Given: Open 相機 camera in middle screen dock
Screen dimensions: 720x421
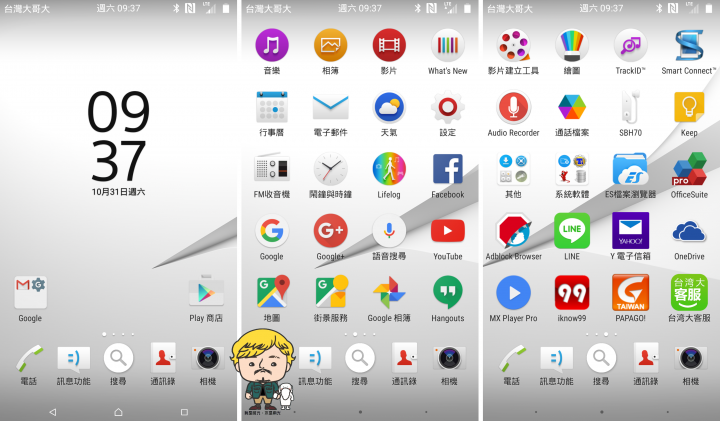Looking at the screenshot, I should click(449, 358).
